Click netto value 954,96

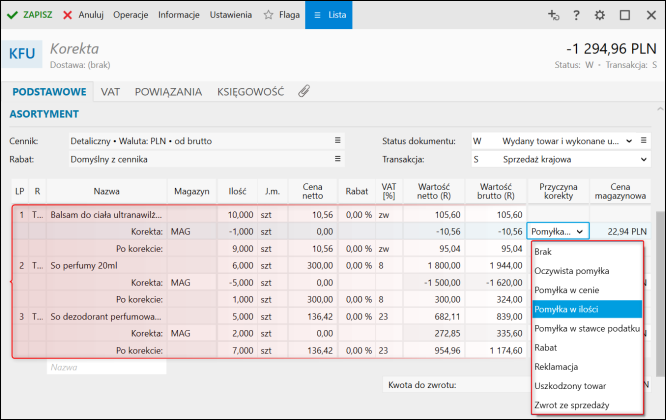pyautogui.click(x=434, y=351)
